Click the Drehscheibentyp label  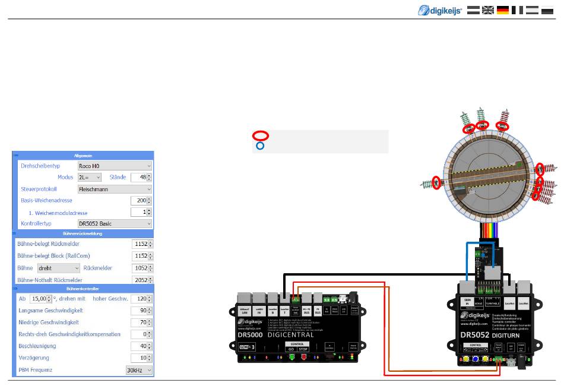tap(40, 166)
